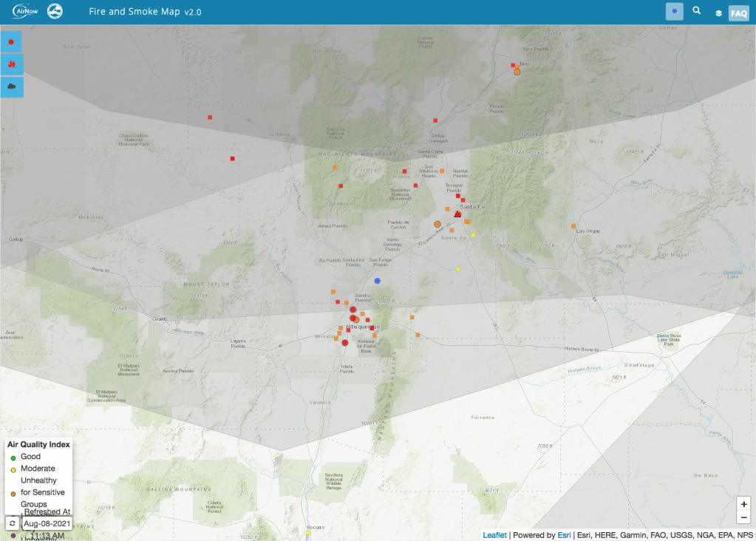Select the blue circle marker near San Felipe
756x541 pixels.
377,281
